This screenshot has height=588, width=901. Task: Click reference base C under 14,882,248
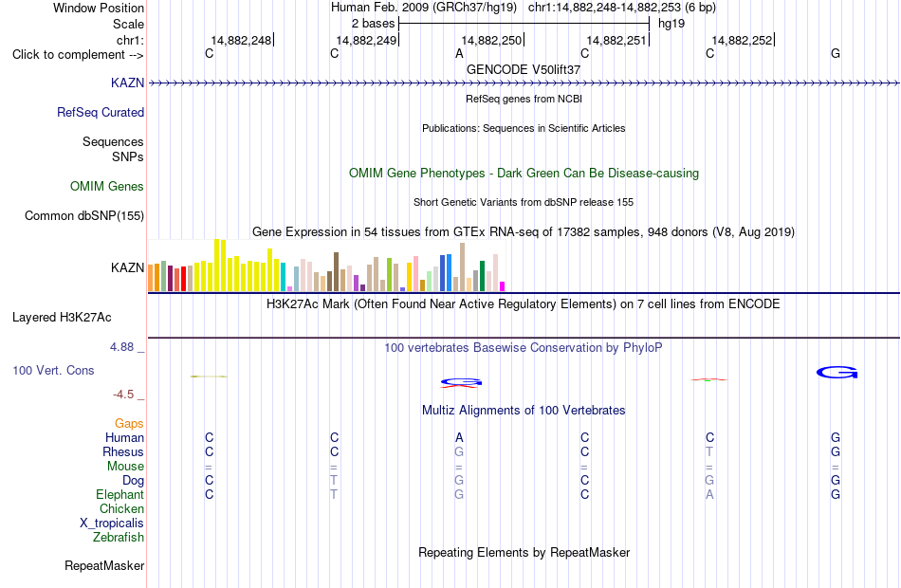pos(210,53)
